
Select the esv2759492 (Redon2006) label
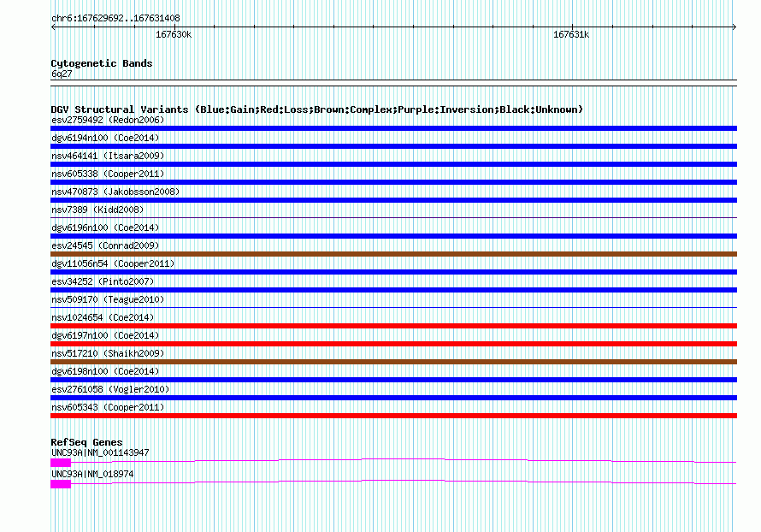108,120
